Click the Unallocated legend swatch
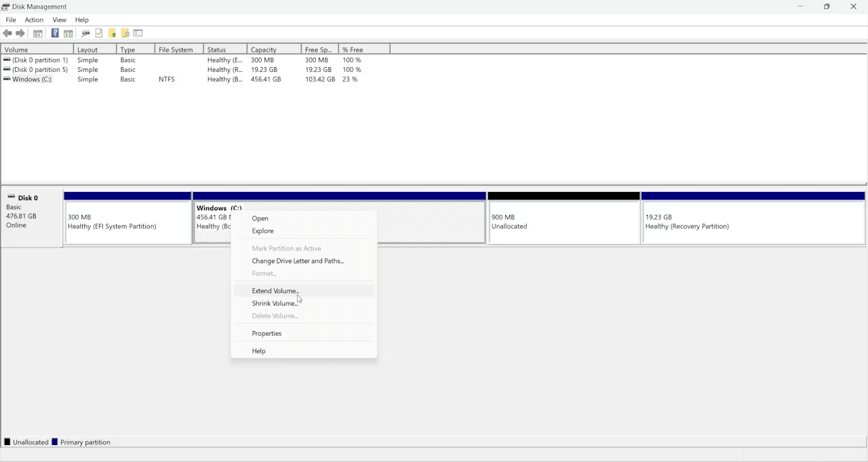This screenshot has width=868, height=462. point(7,442)
